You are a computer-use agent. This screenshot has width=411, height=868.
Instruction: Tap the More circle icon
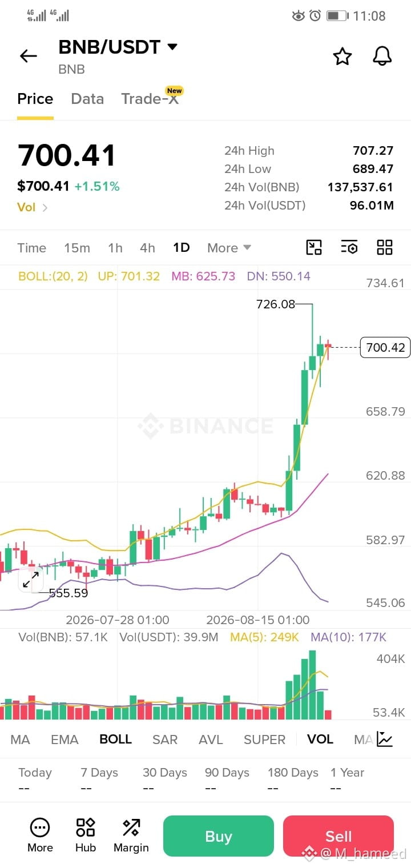click(x=40, y=827)
